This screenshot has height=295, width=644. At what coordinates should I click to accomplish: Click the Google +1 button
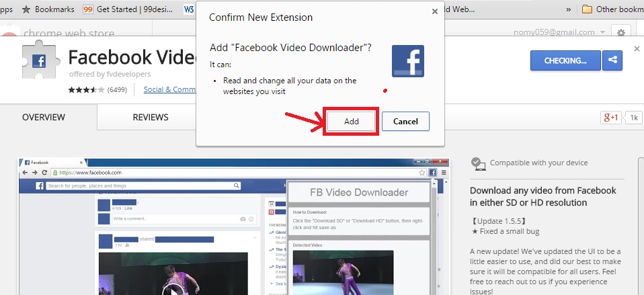coord(611,118)
